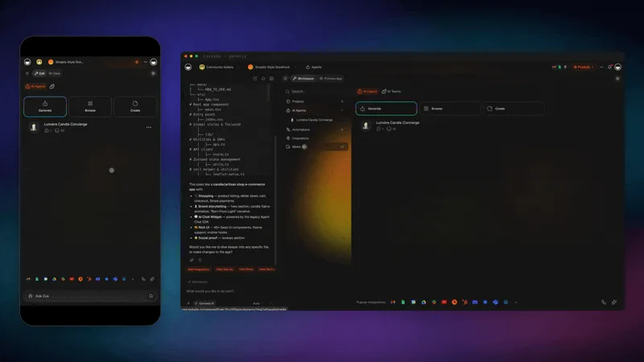Click phone call icon in mobile bottom bar
This screenshot has height=362, width=644.
coord(143,279)
